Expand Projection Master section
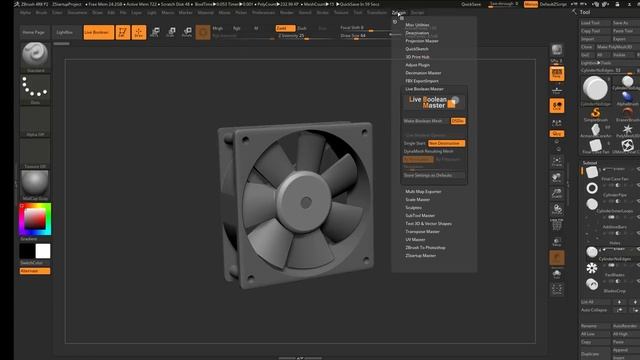 click(422, 41)
